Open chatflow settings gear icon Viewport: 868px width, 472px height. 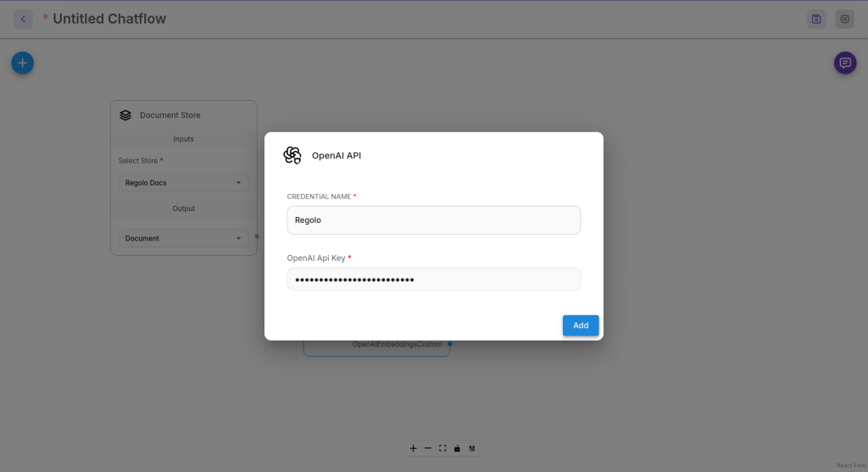point(845,19)
